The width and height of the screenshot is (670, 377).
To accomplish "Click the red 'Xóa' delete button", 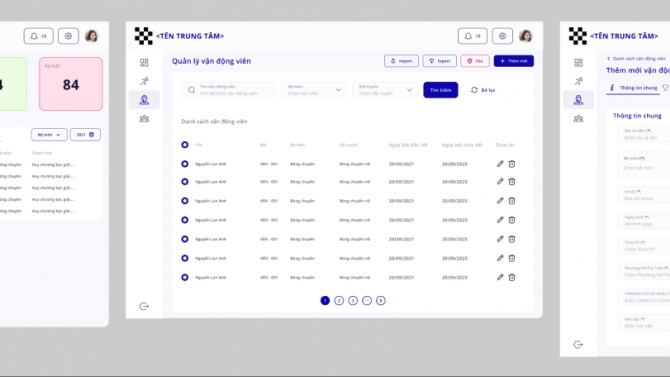I will (x=475, y=61).
